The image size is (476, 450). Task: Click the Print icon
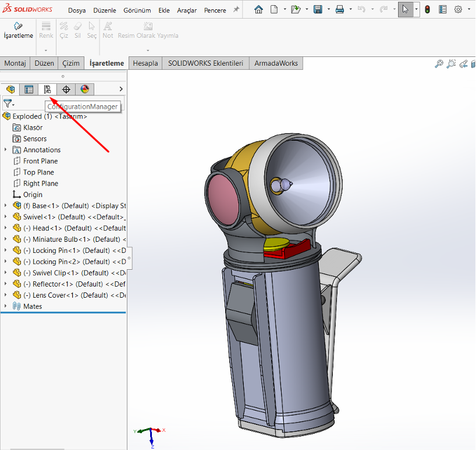point(340,9)
